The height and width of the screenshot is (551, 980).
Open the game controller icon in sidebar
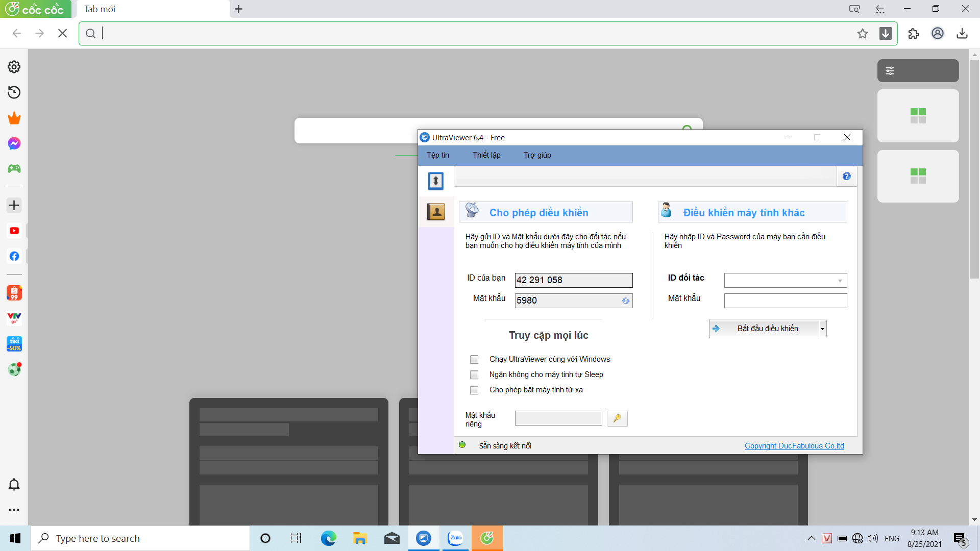click(14, 168)
